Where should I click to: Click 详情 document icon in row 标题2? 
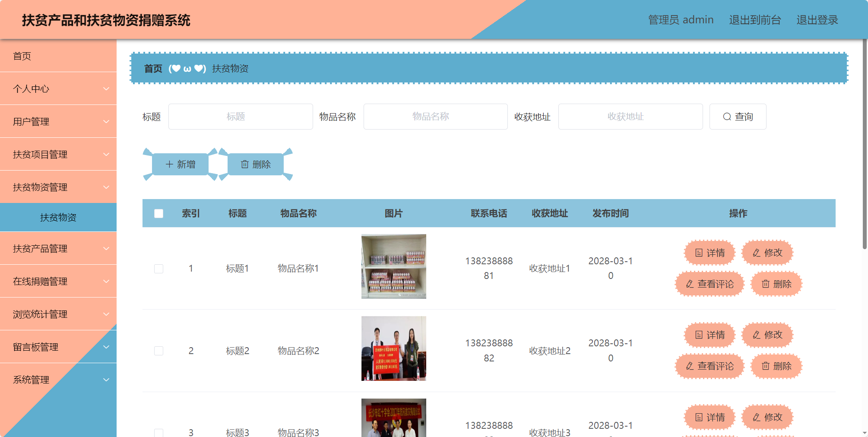tap(699, 335)
